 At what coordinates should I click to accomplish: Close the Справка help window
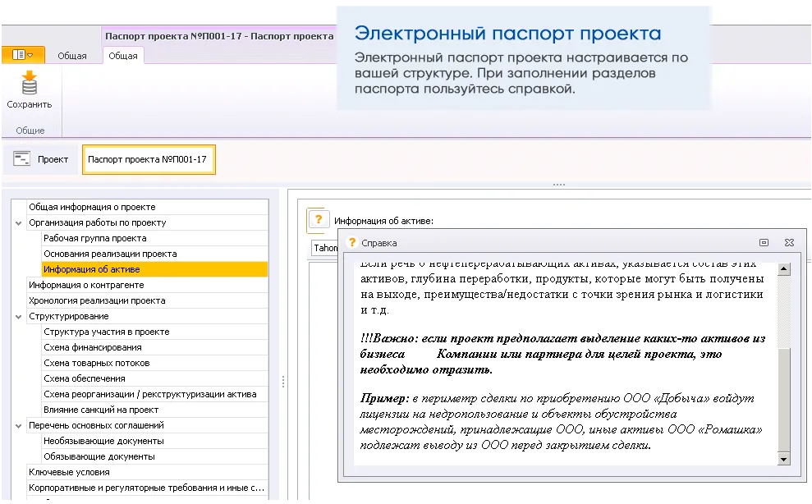click(789, 242)
